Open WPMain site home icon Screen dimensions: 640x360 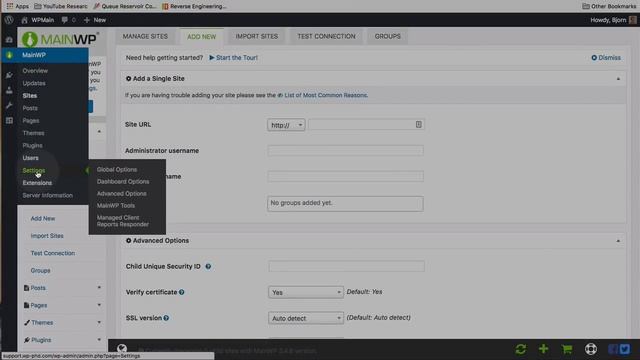(x=24, y=20)
